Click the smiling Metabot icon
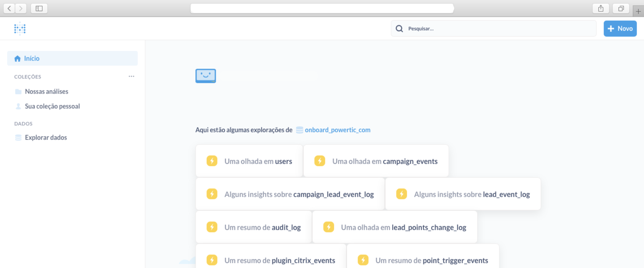The image size is (644, 268). coord(206,76)
